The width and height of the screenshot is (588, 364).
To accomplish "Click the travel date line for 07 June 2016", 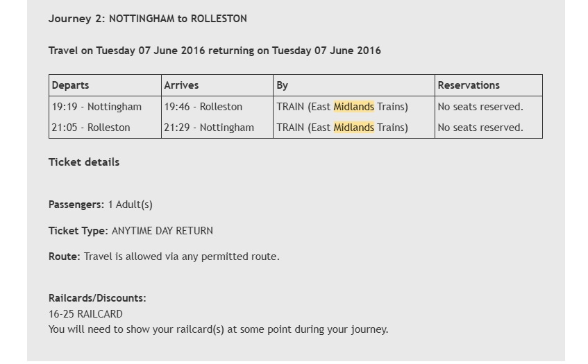I will 215,51.
